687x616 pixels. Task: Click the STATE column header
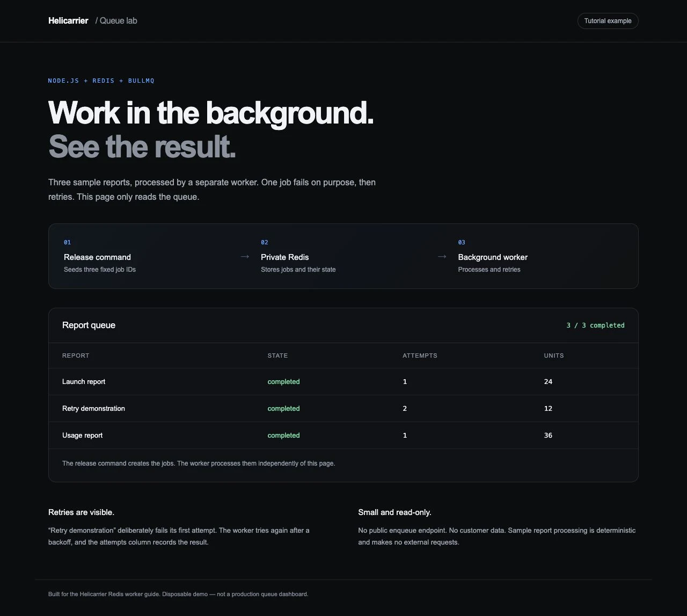(x=277, y=356)
